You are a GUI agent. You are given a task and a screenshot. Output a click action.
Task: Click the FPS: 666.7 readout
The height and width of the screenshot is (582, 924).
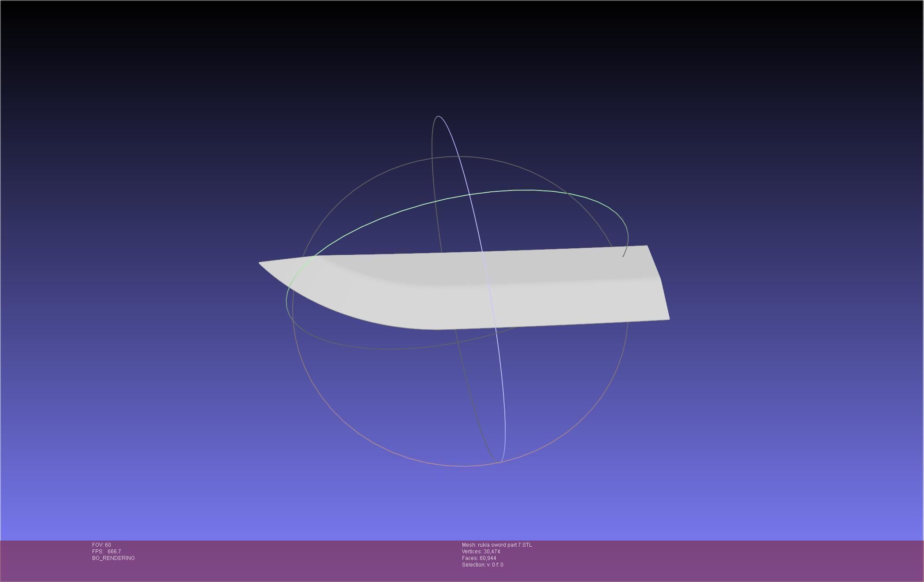[x=106, y=552]
